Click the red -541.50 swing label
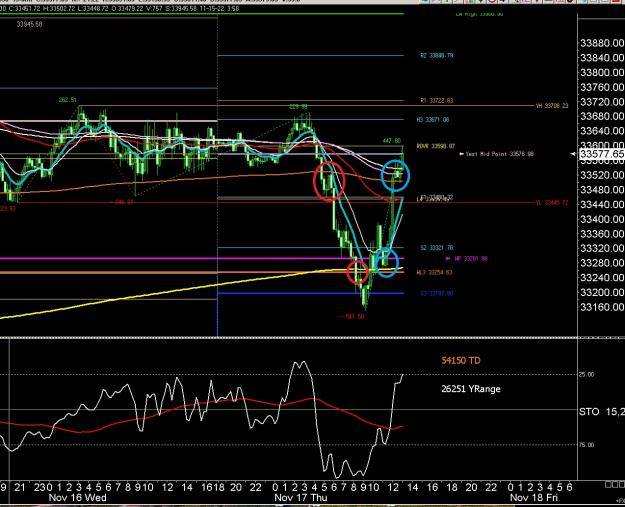625x507 pixels. tap(352, 316)
